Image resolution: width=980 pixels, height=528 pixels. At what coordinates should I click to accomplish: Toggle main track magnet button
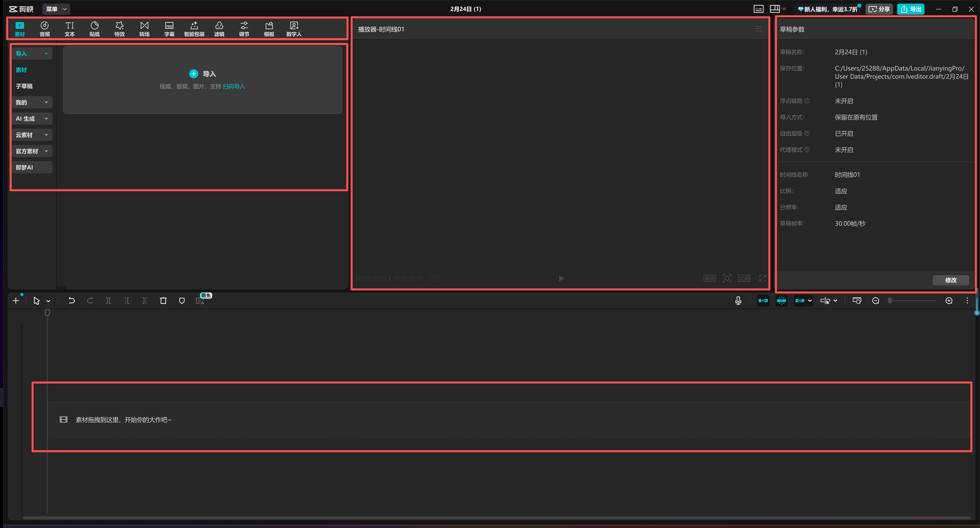point(763,301)
